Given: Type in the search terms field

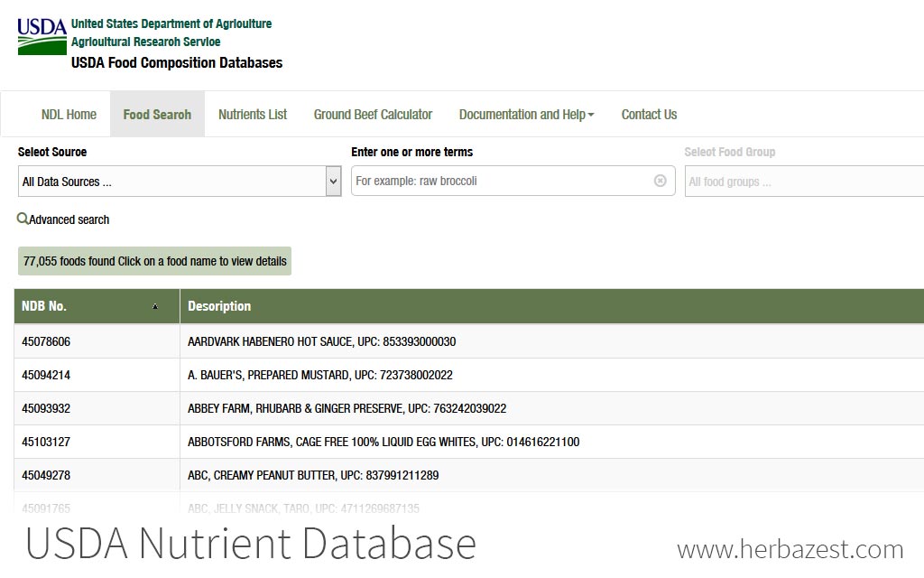Looking at the screenshot, I should coord(501,181).
